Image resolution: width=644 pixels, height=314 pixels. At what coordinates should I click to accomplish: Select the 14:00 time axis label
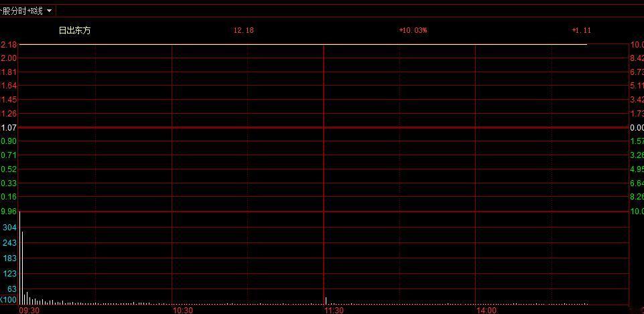tap(487, 310)
